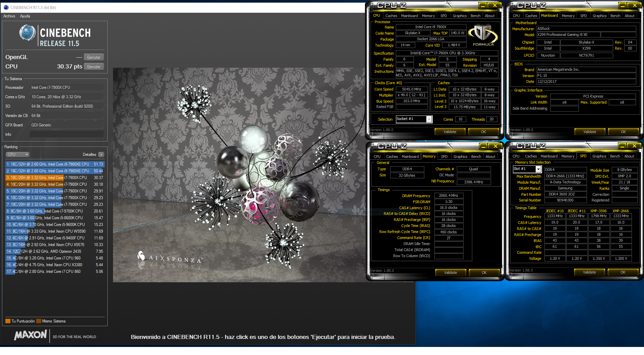Open the Socket #1 selection dropdown
644x355 pixels.
[429, 119]
